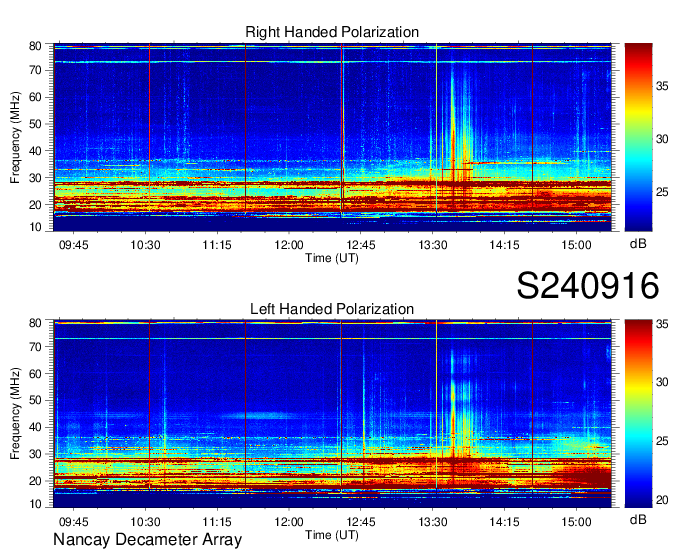Select the "20" value on the Left Handed color bar
Viewport: 680px width, 552px height.
(662, 500)
